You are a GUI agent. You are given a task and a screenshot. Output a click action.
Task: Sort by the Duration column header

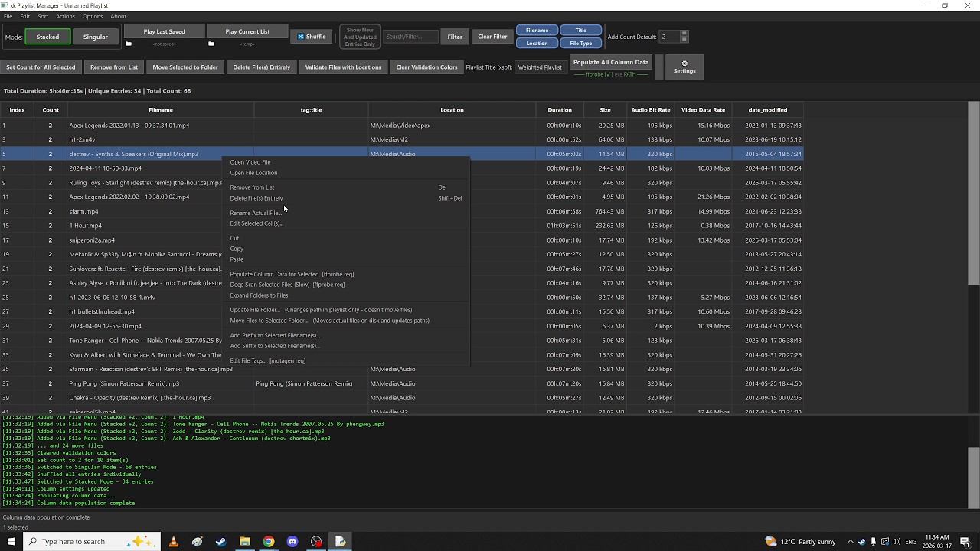(x=560, y=110)
